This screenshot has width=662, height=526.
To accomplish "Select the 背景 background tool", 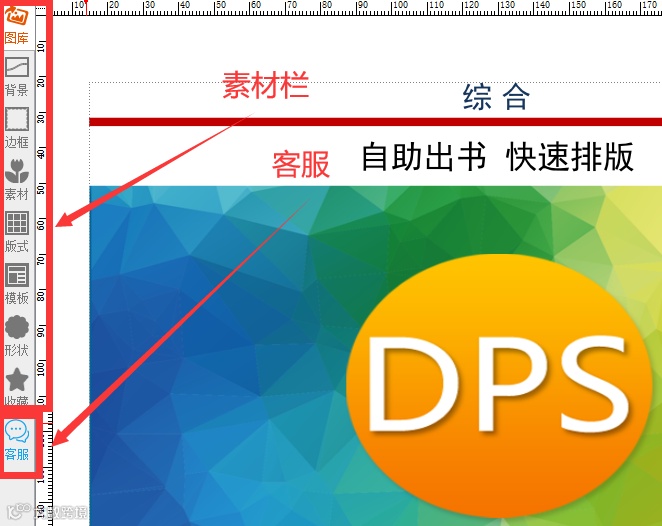I will (x=17, y=76).
